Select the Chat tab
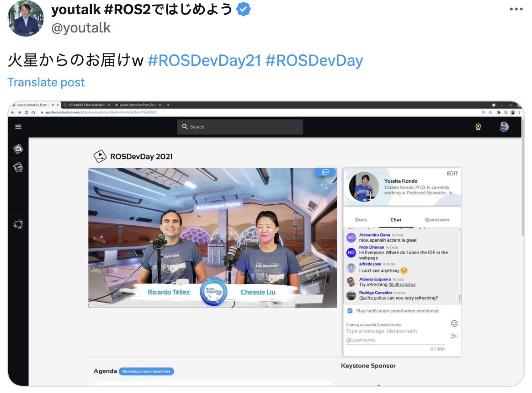The image size is (532, 393). (396, 220)
